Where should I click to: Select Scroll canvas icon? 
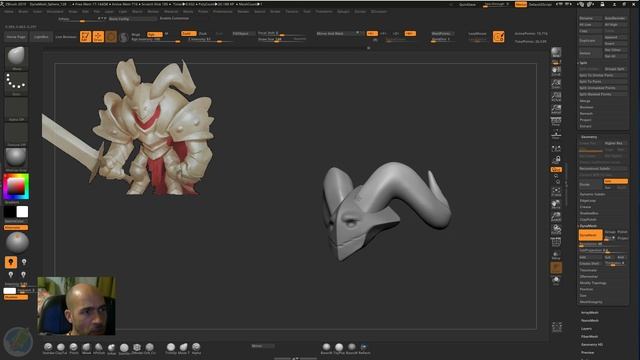[556, 71]
